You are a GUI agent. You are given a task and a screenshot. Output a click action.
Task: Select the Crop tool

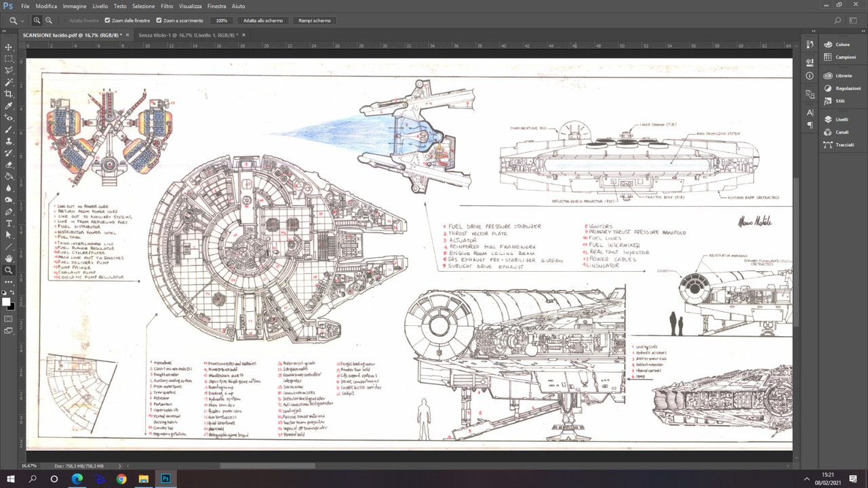click(x=9, y=94)
